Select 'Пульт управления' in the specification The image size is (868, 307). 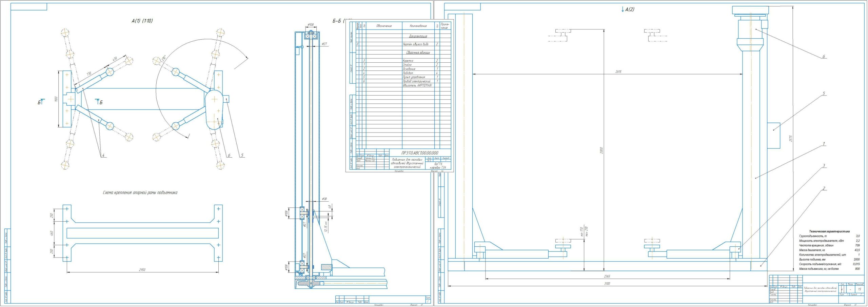[414, 77]
